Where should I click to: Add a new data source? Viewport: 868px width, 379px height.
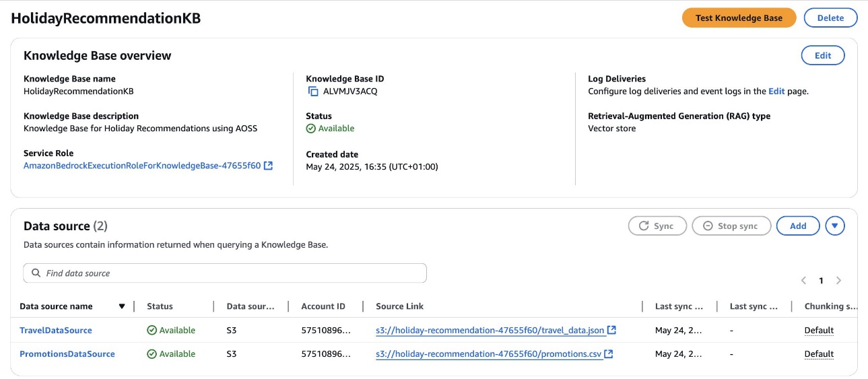coord(798,226)
